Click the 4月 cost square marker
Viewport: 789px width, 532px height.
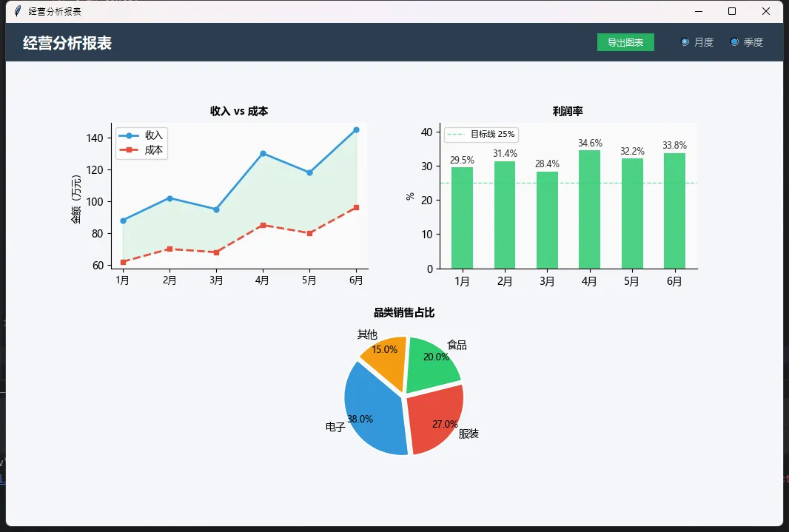[x=263, y=225]
